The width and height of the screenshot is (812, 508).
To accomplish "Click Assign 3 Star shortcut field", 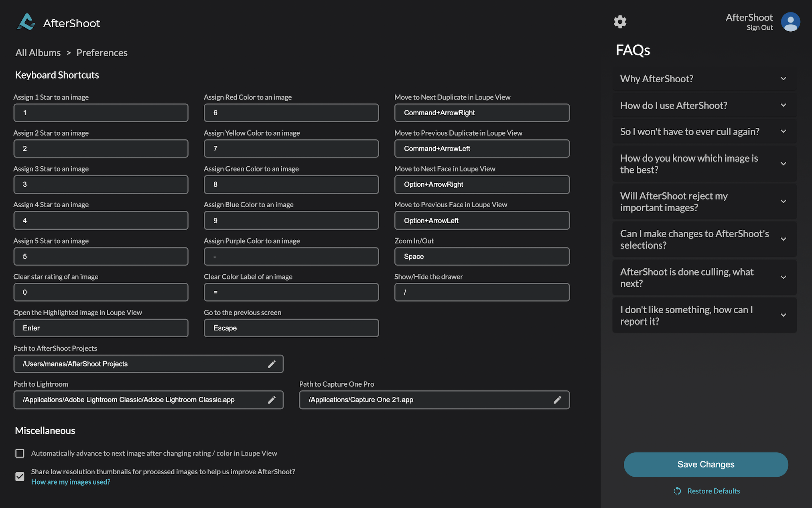I will pos(101,184).
